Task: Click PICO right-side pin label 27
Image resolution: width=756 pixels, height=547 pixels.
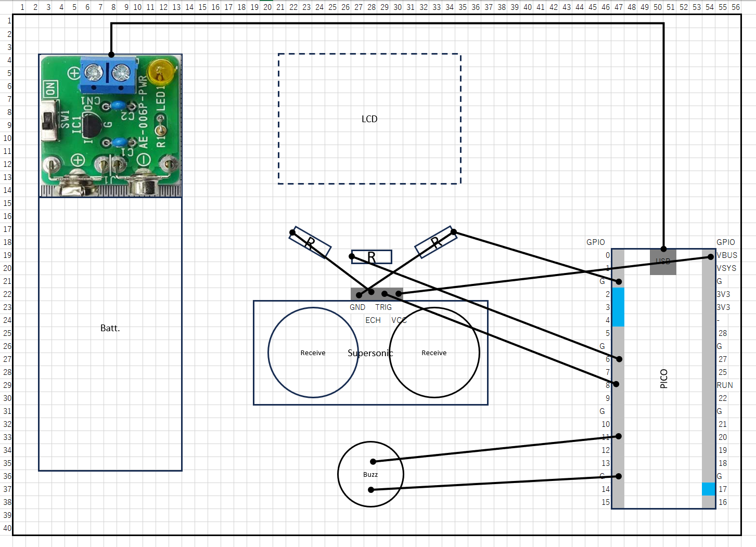Action: (x=723, y=359)
